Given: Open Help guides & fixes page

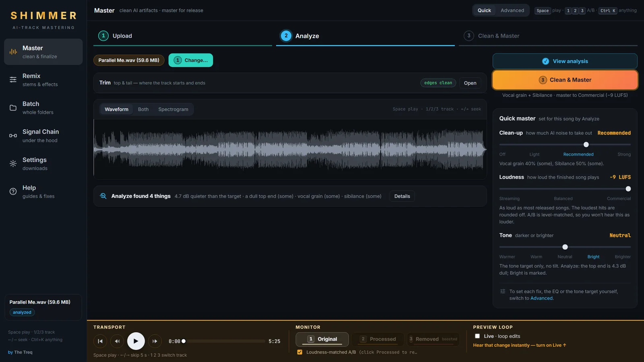Looking at the screenshot, I should tap(43, 191).
